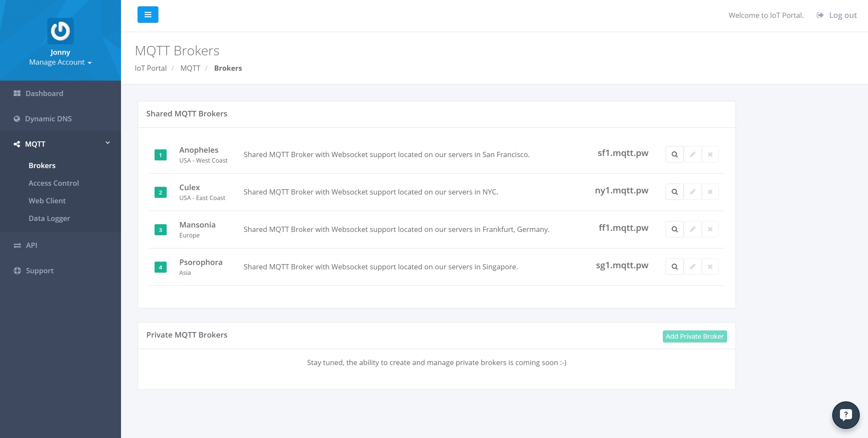Click the Psorophora broker name

click(x=201, y=262)
